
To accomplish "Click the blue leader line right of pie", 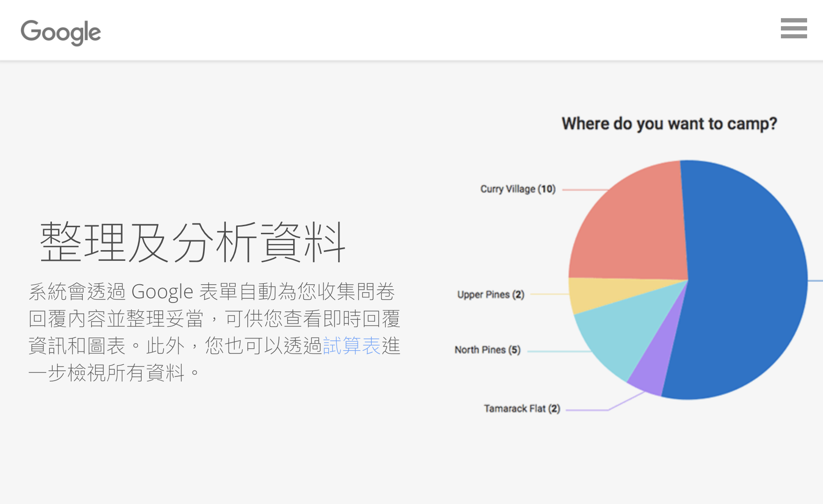I will [816, 281].
